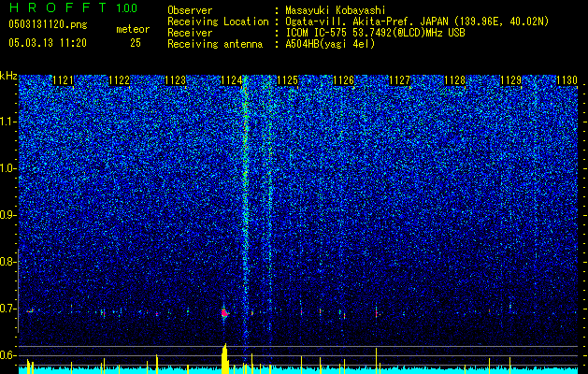Click the 1121 time marker

click(63, 80)
